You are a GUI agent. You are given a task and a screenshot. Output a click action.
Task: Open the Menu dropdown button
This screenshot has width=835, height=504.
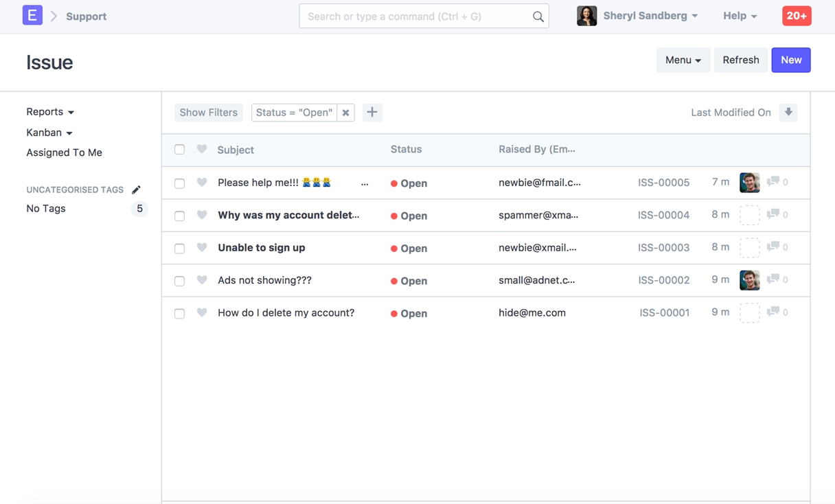683,60
